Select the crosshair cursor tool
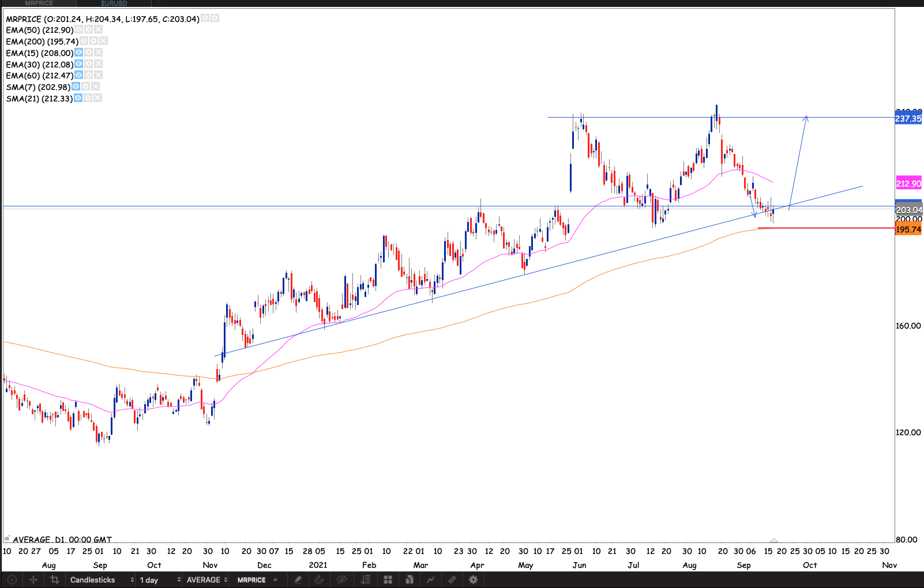 coord(33,580)
